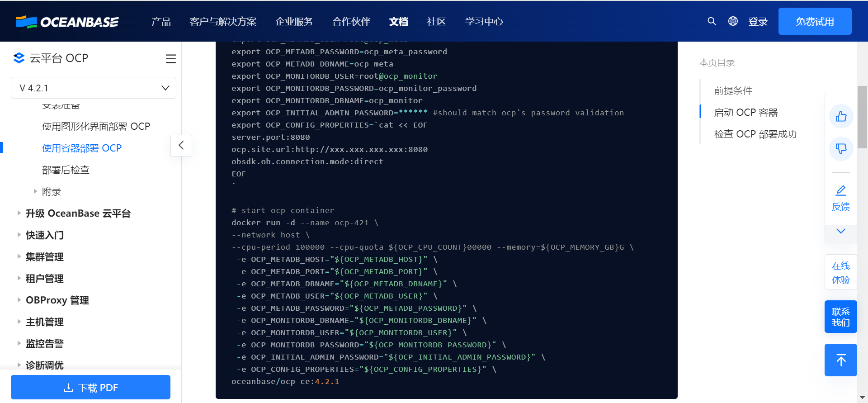Click the 登录 login link
This screenshot has height=403, width=868.
(758, 22)
